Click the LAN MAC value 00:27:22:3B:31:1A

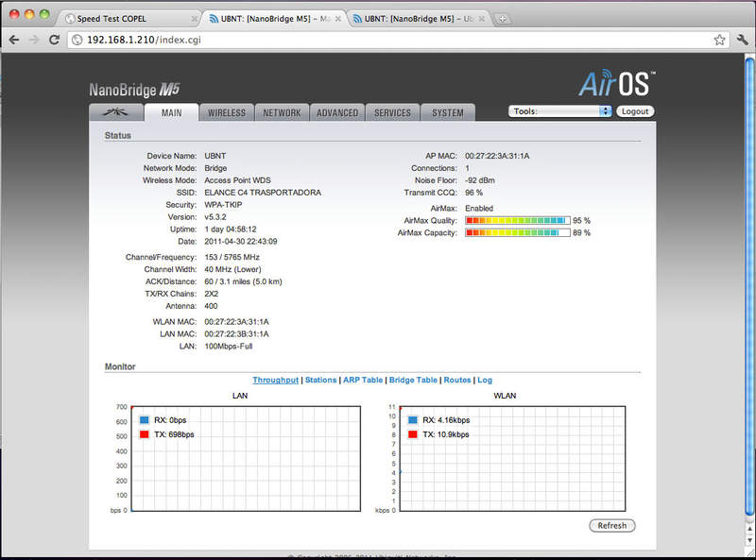pyautogui.click(x=237, y=333)
